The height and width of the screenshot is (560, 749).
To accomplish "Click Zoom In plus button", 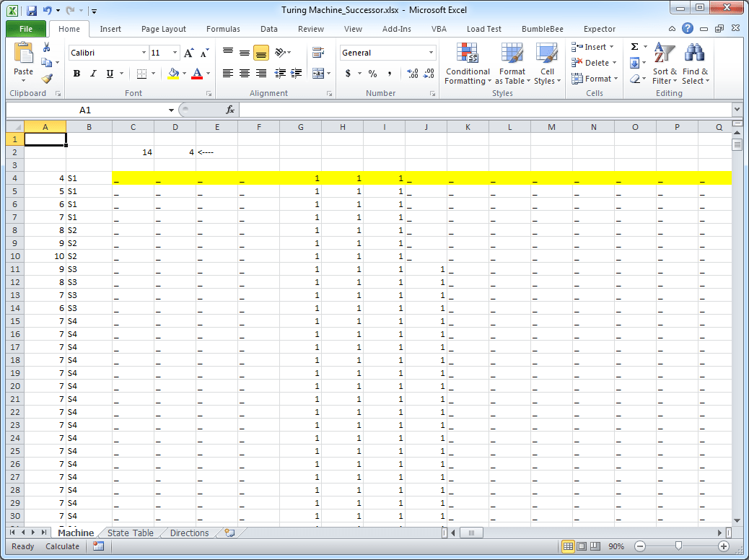I will [x=723, y=546].
